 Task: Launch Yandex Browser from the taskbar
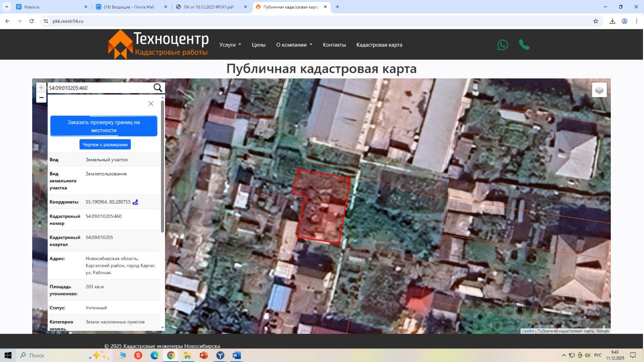click(220, 355)
